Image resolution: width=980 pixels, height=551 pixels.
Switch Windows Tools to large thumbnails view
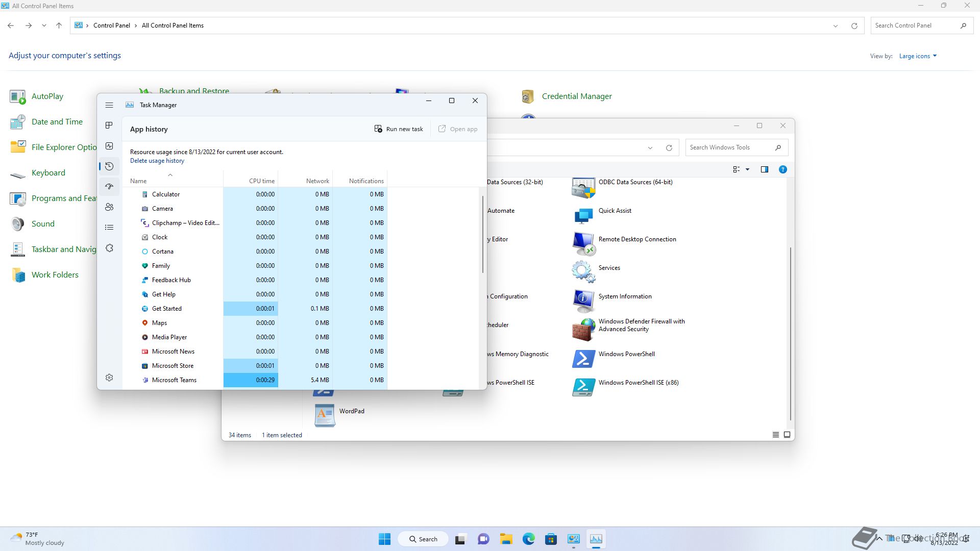click(787, 435)
